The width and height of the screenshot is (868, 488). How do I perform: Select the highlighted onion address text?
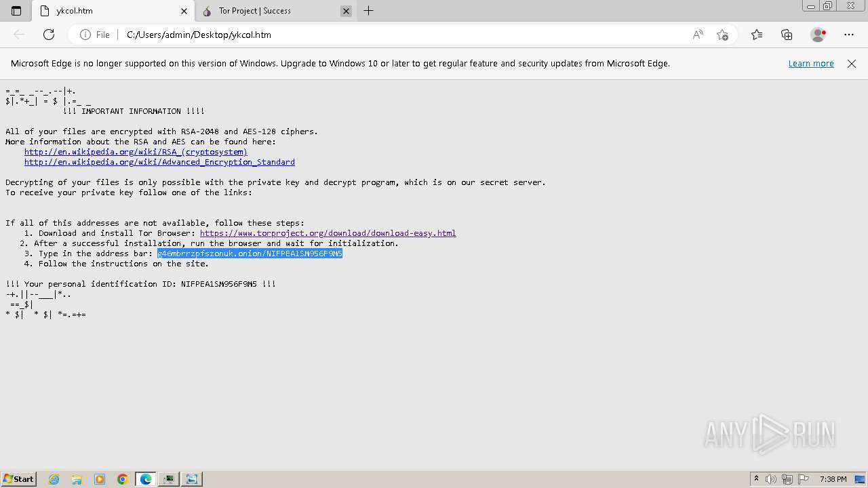250,253
